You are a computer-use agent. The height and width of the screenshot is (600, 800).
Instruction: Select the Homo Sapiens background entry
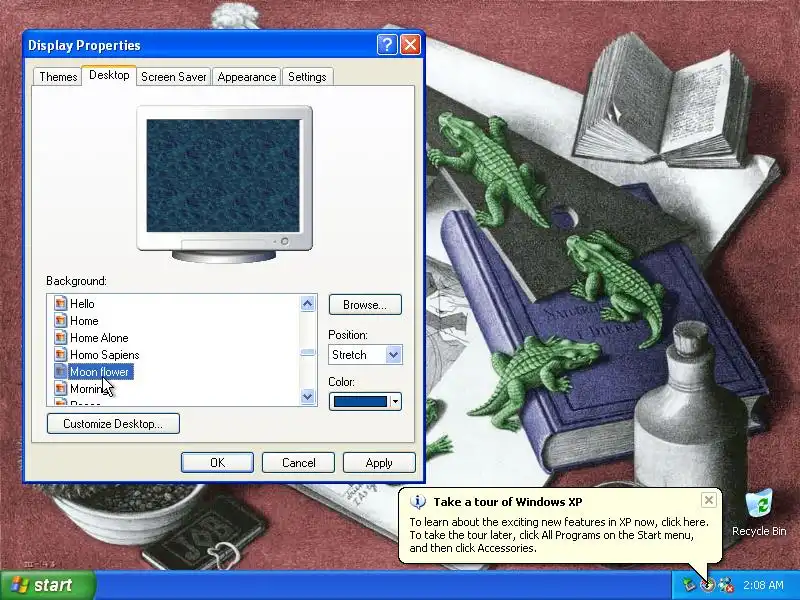pyautogui.click(x=105, y=355)
